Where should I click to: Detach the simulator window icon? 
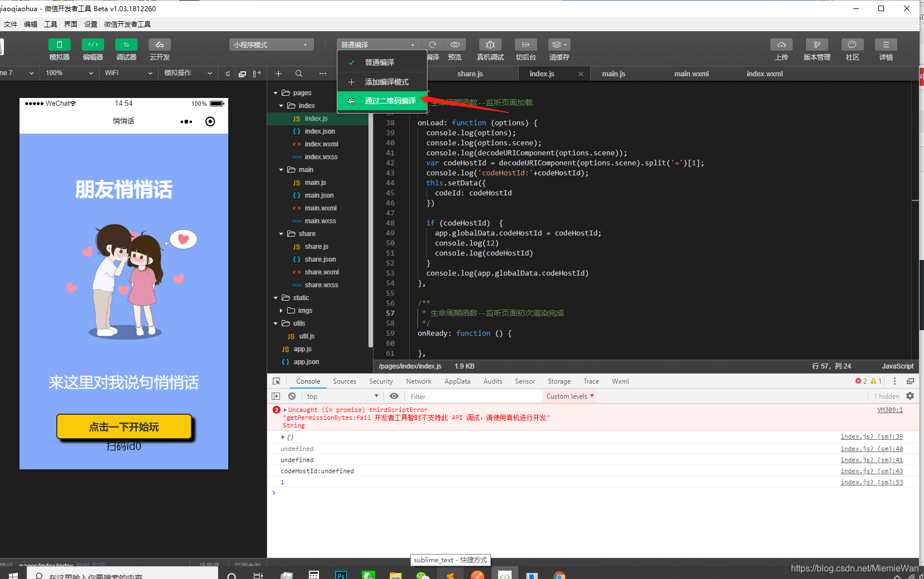point(243,73)
